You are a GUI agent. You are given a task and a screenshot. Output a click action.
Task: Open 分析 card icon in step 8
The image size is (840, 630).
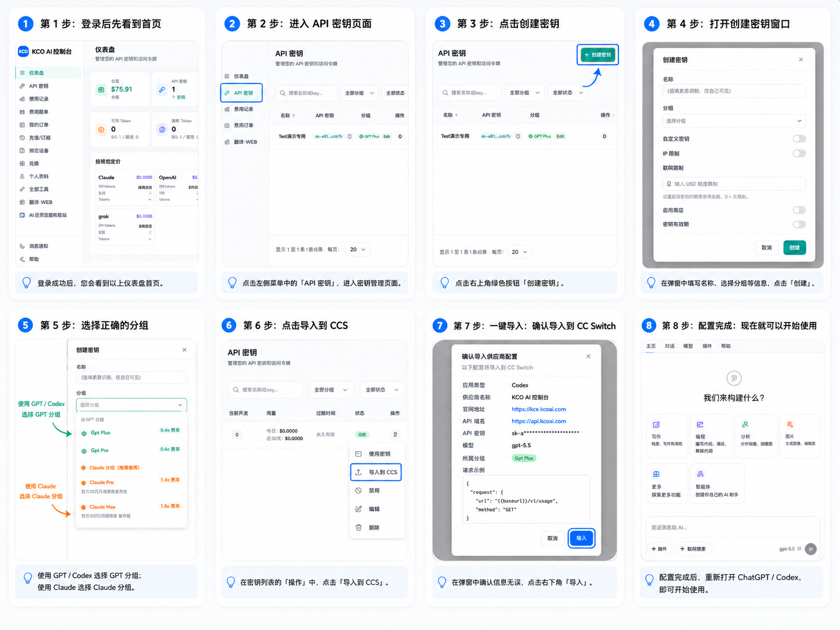pyautogui.click(x=745, y=425)
